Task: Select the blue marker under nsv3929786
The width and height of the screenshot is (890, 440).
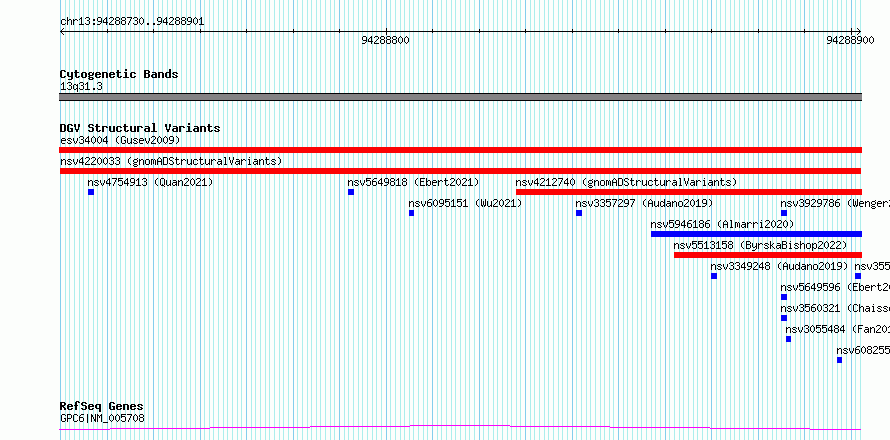Action: tap(784, 213)
